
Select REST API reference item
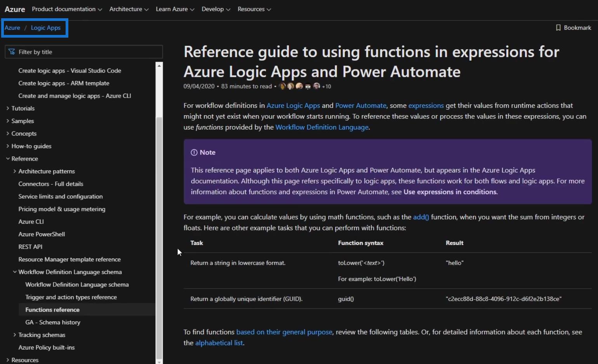(30, 247)
